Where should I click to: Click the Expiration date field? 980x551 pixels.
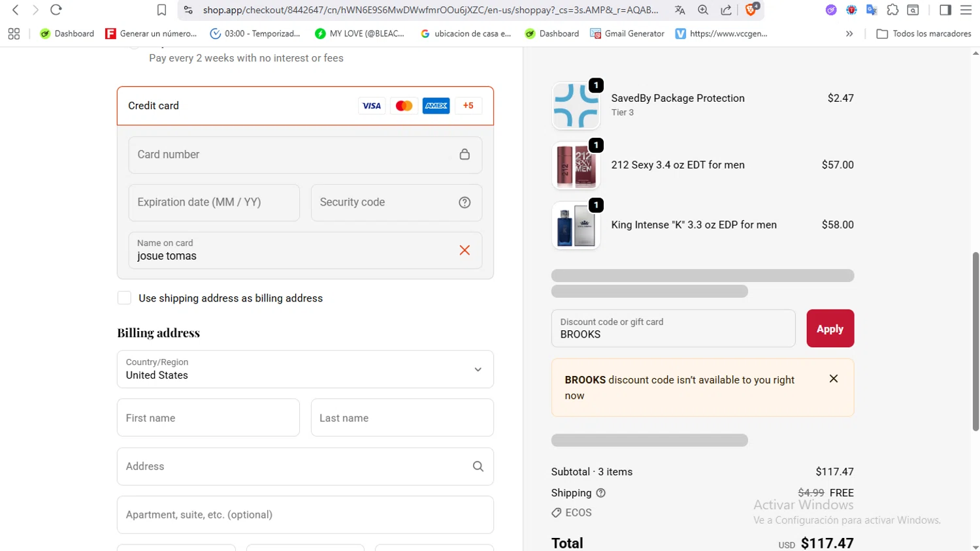(x=214, y=202)
